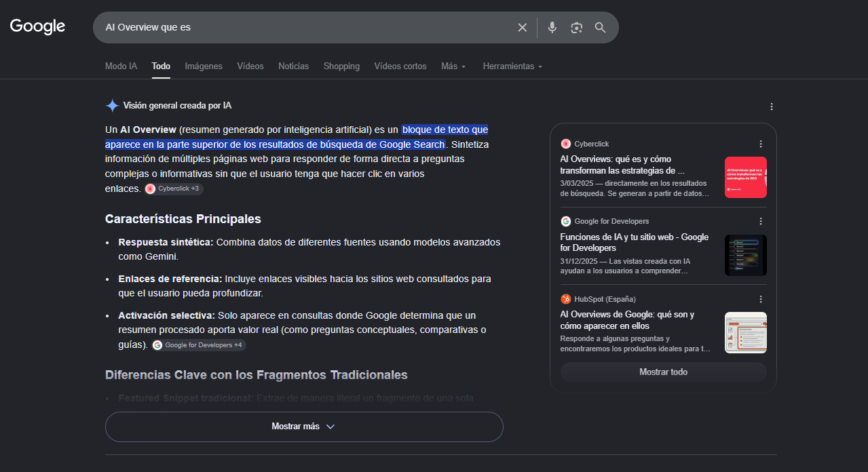Click the highlighted 'bloque de texto que' passage
This screenshot has height=472, width=868.
tap(445, 130)
